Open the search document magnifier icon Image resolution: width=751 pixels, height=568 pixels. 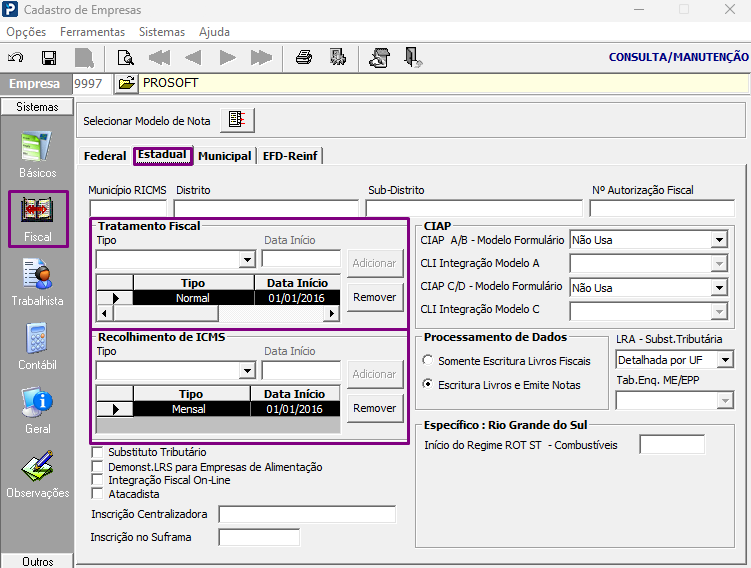pyautogui.click(x=125, y=58)
